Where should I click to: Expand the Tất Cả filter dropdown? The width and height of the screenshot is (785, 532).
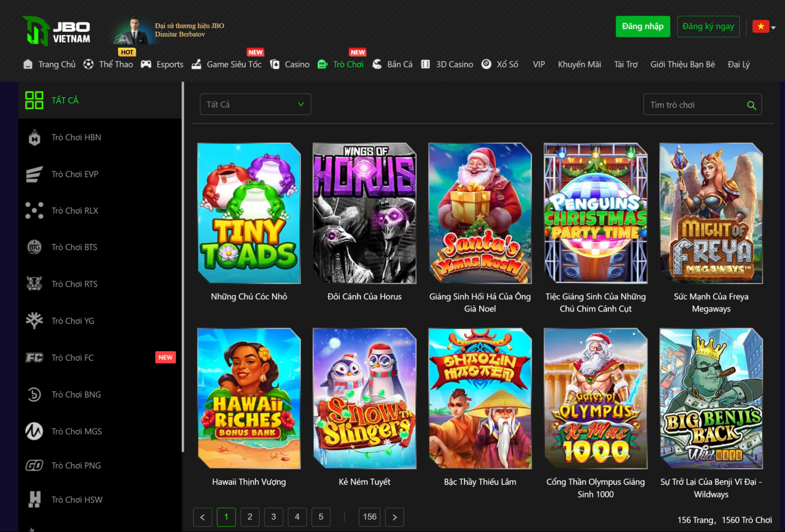click(x=256, y=104)
